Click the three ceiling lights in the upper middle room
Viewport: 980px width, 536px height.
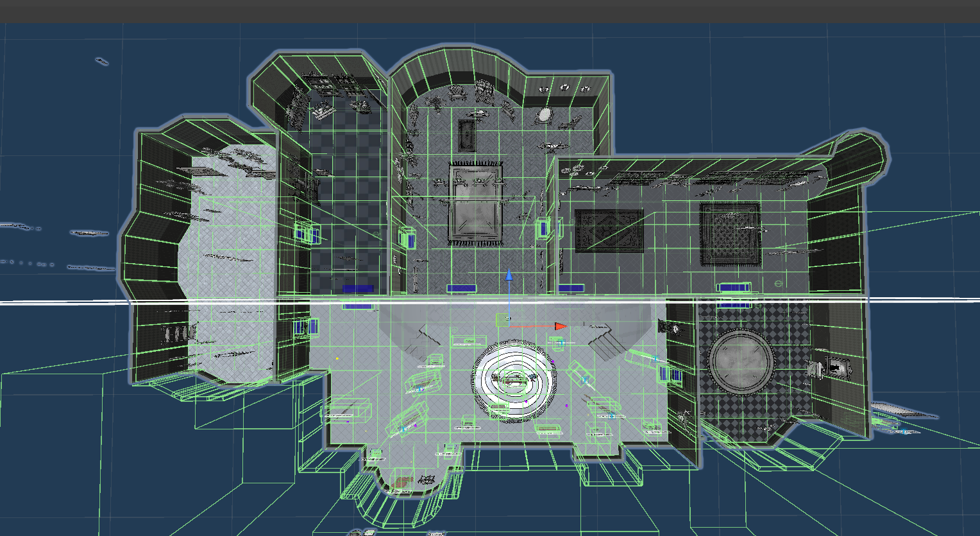(x=564, y=88)
